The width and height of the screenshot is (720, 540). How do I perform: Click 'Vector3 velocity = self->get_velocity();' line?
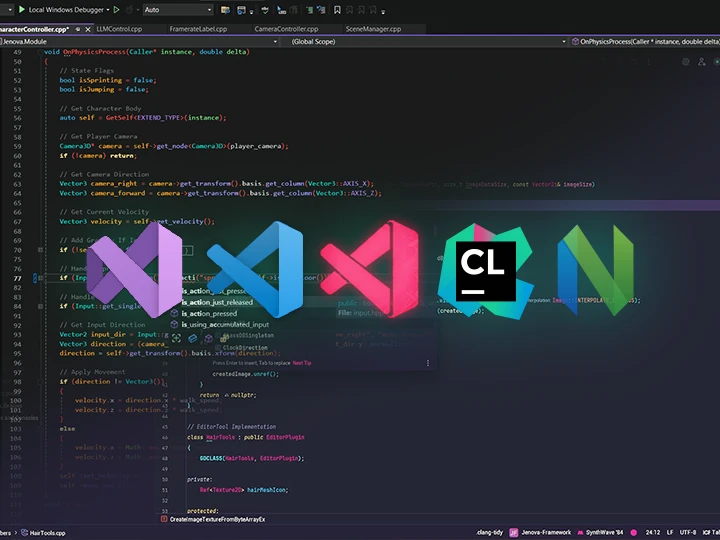pyautogui.click(x=137, y=221)
